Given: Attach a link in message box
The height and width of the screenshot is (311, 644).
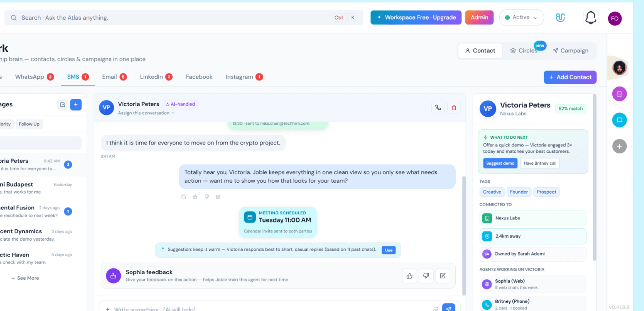Looking at the screenshot, I should tap(435, 309).
